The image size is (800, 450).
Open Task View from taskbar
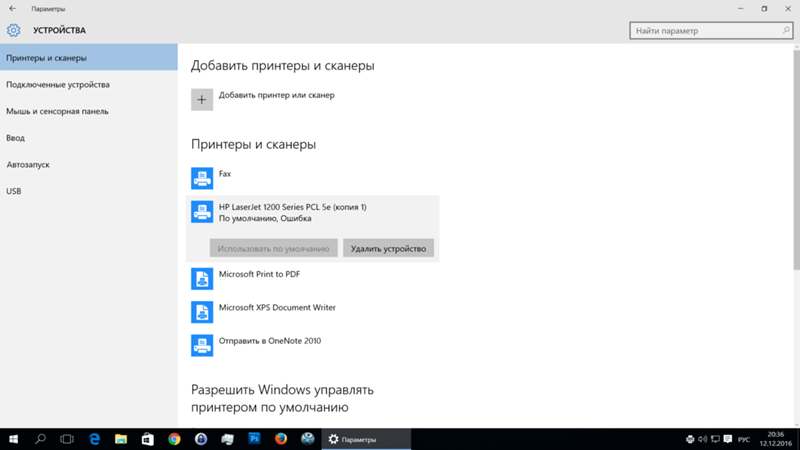pos(67,439)
